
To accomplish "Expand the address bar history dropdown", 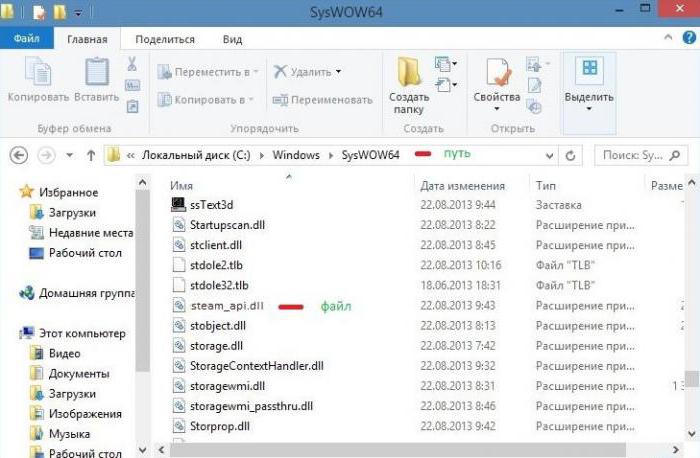I will [x=550, y=156].
